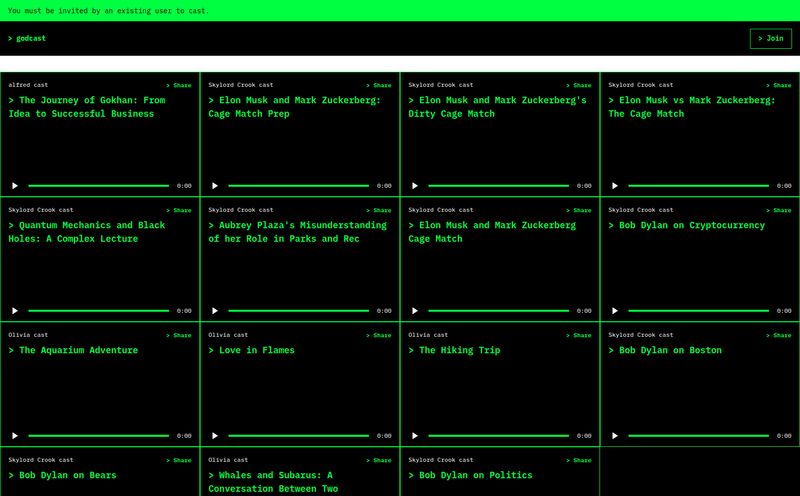The image size is (800, 496).
Task: Click 'alfred cast' author label
Action: [28, 85]
